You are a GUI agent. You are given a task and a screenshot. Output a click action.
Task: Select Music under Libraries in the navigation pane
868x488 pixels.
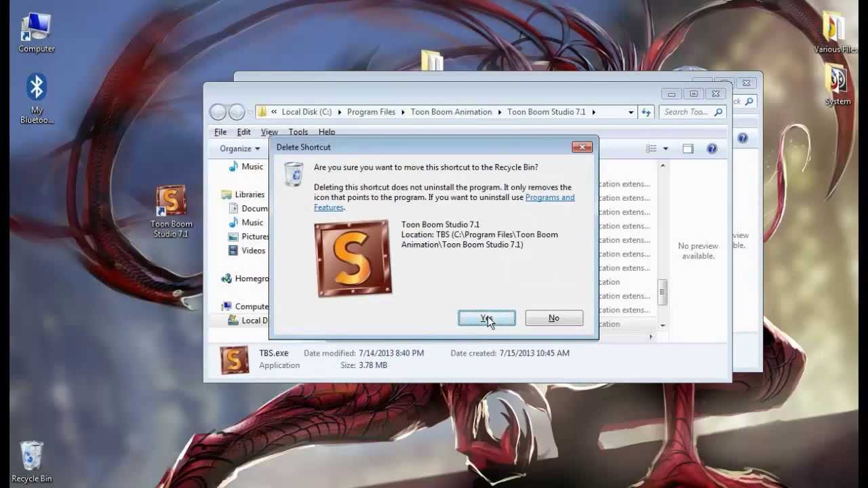click(246, 222)
